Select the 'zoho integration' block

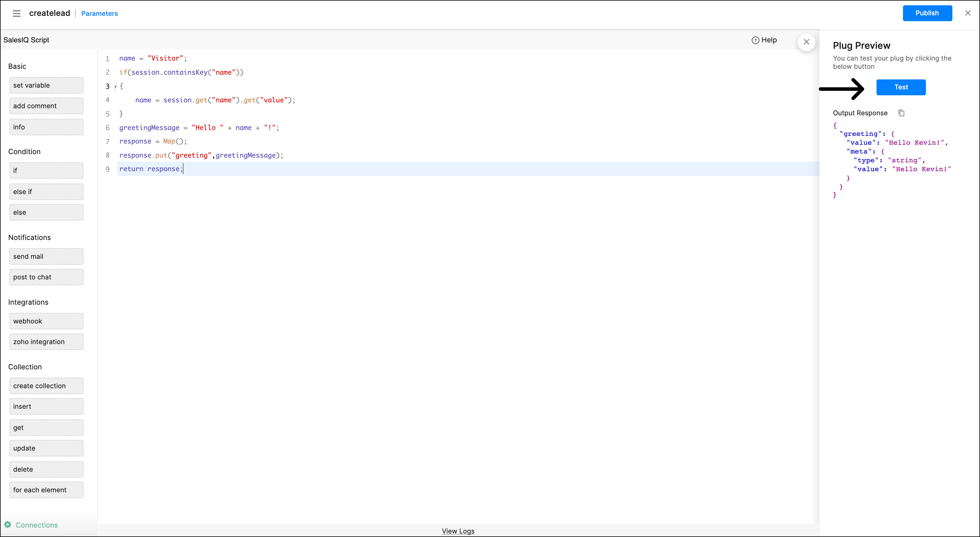46,342
